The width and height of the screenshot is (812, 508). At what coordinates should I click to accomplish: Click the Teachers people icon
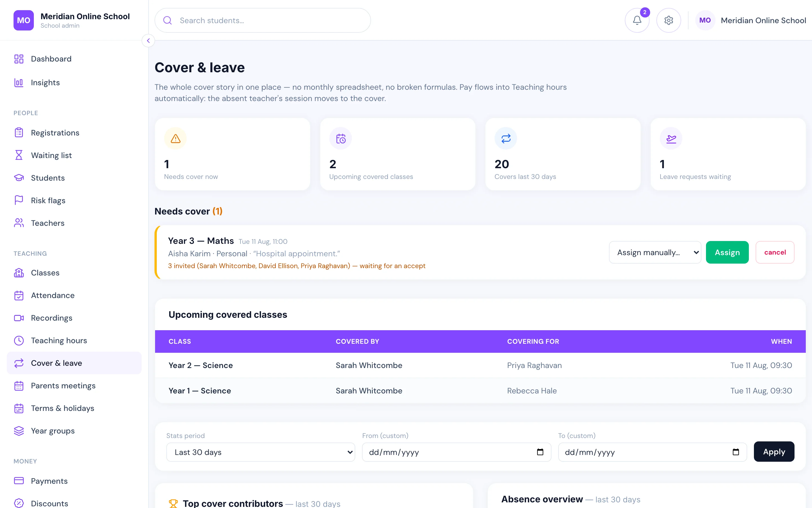pyautogui.click(x=19, y=223)
